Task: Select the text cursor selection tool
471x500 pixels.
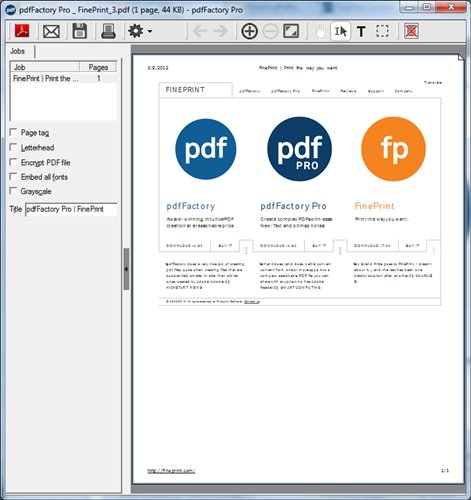Action: 340,31
